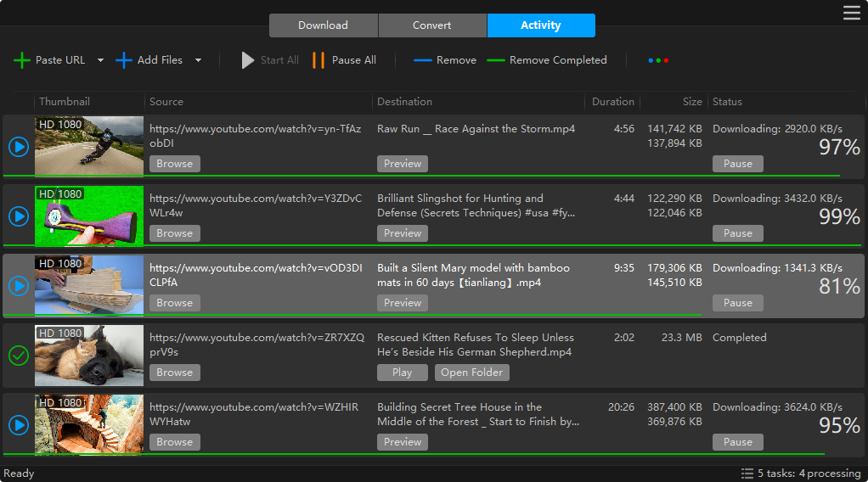Expand the Add Files dropdown arrow
The width and height of the screenshot is (868, 482).
click(x=198, y=60)
